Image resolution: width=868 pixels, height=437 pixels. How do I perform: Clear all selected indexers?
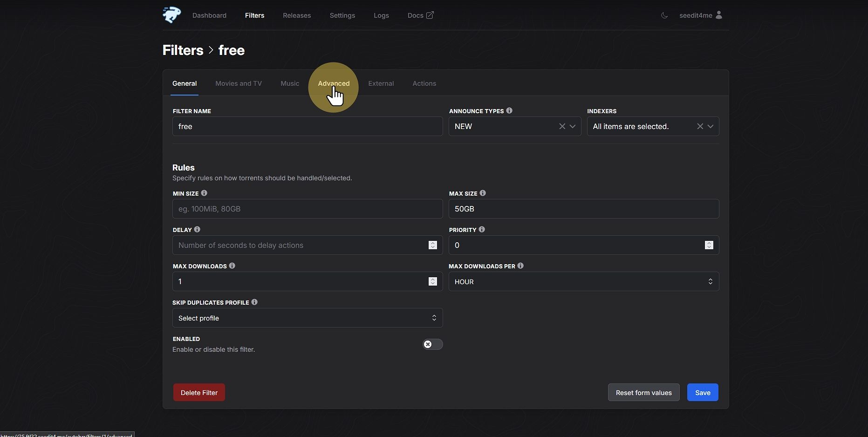tap(700, 126)
